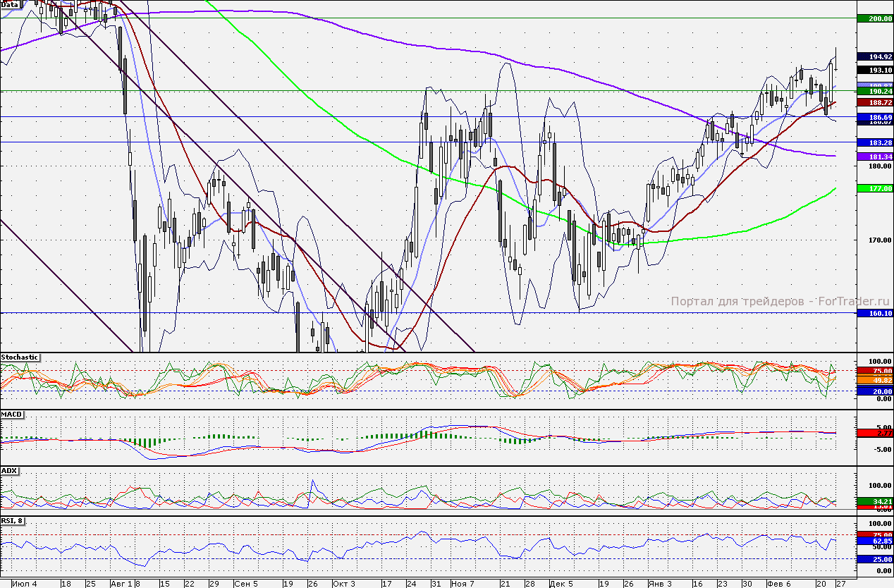The image size is (894, 588).
Task: Click the black 193.10 price label
Action: (874, 70)
